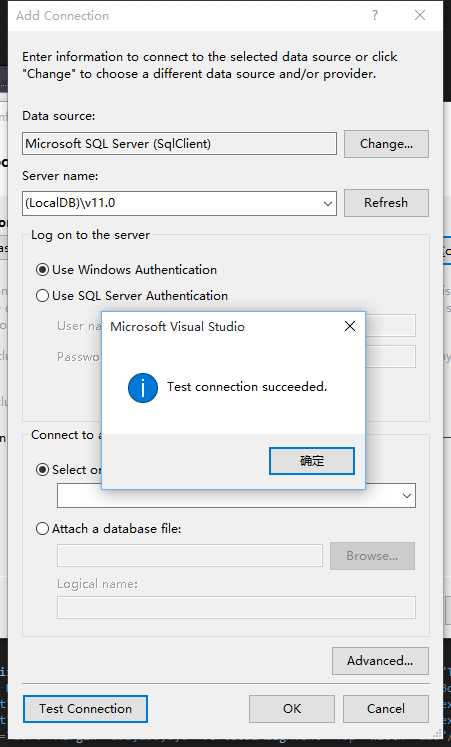
Task: Click the Logical name input field
Action: pos(236,607)
